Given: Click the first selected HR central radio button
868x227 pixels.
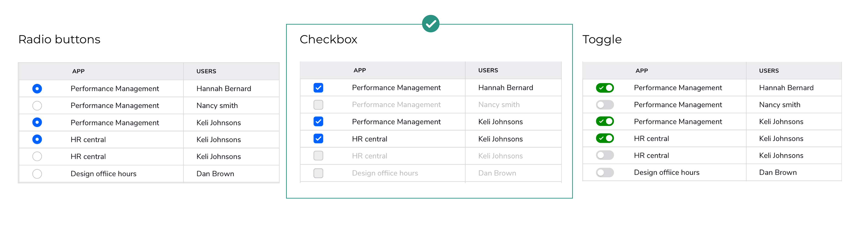Looking at the screenshot, I should pos(37,139).
